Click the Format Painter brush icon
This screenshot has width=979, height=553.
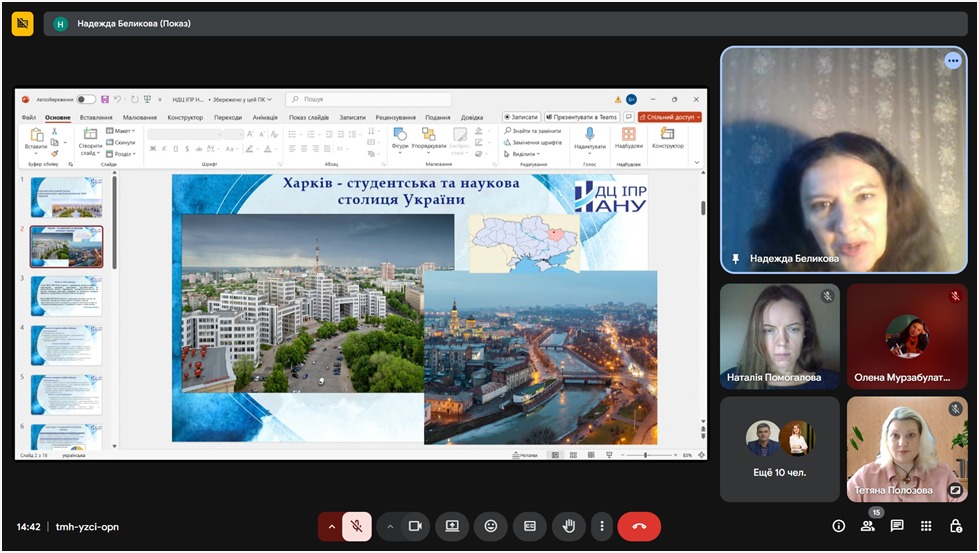pyautogui.click(x=54, y=153)
